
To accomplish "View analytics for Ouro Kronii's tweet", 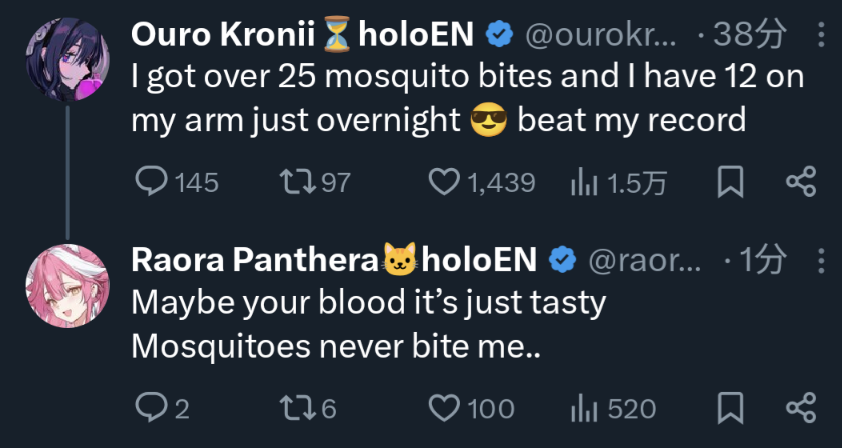I will pos(583,182).
